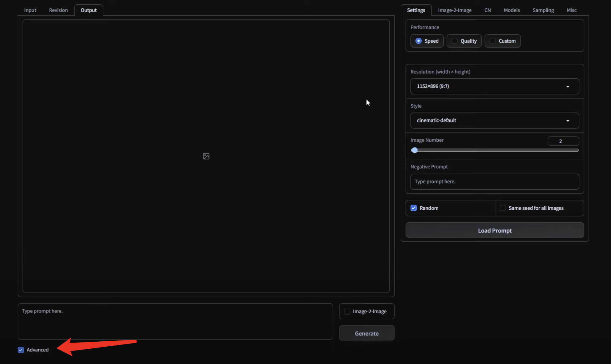Select Quality performance mode
Viewport: 611px width, 364px height.
click(455, 41)
